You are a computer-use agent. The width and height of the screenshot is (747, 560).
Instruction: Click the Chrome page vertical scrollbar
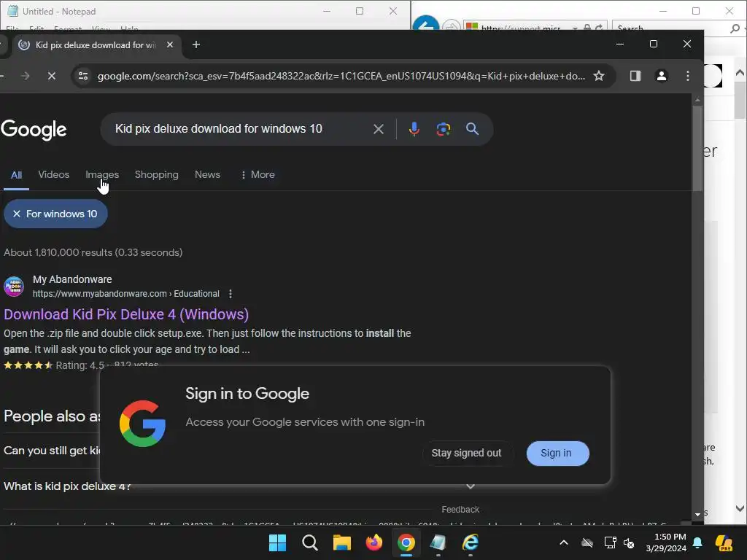pos(697,147)
